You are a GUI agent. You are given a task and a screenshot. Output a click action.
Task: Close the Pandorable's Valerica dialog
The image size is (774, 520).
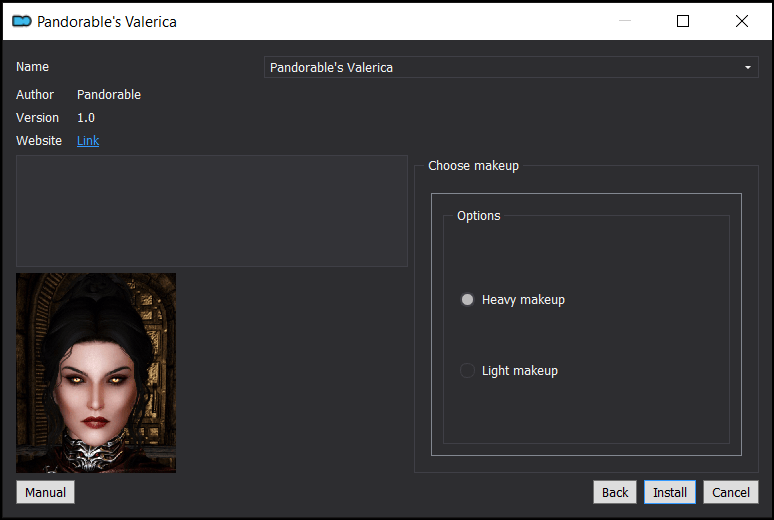741,21
